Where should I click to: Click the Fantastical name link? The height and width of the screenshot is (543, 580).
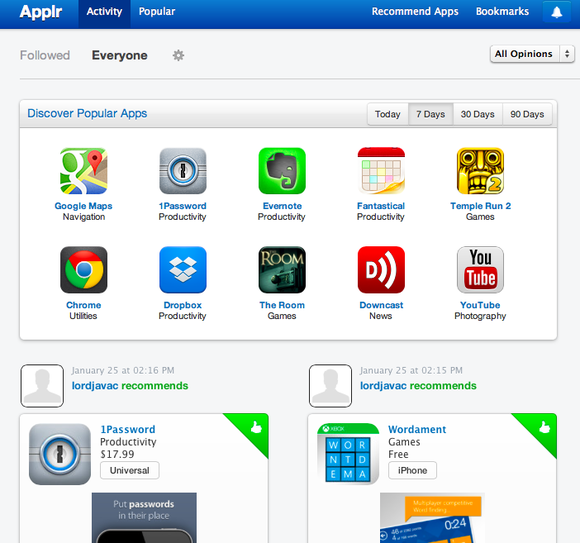tap(381, 206)
